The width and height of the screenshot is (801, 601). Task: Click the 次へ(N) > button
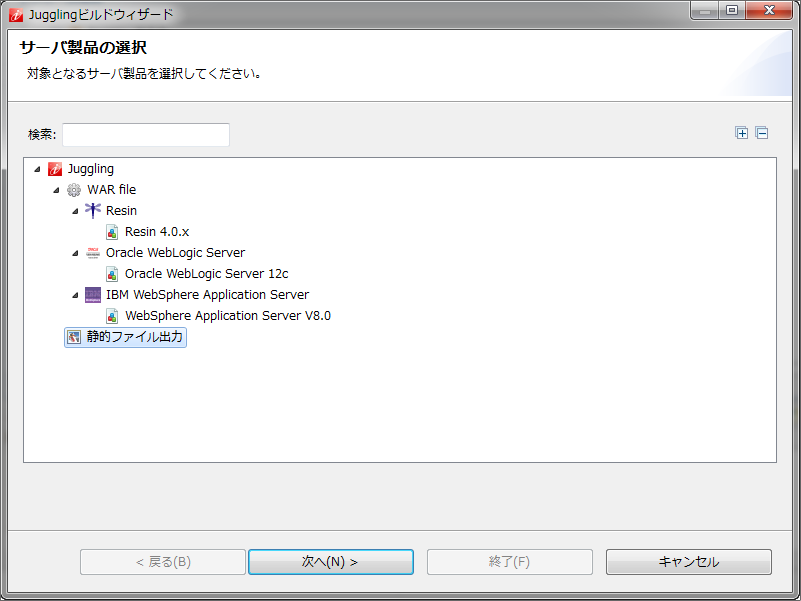[331, 562]
